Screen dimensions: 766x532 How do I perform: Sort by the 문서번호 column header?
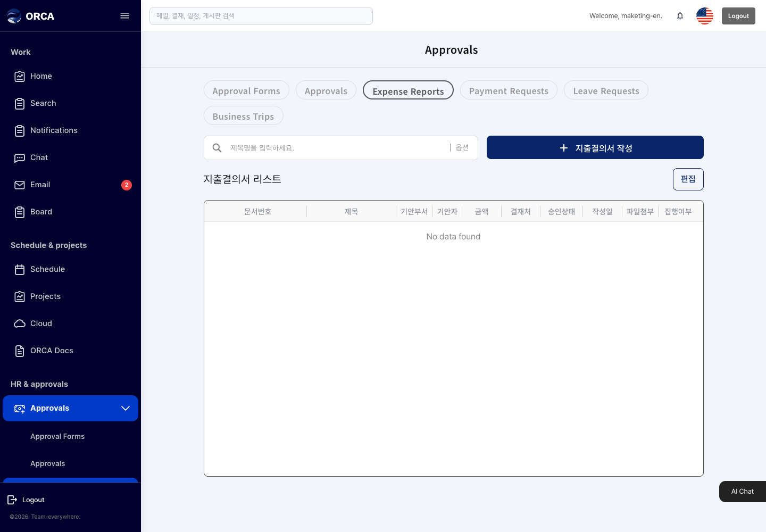(x=257, y=212)
